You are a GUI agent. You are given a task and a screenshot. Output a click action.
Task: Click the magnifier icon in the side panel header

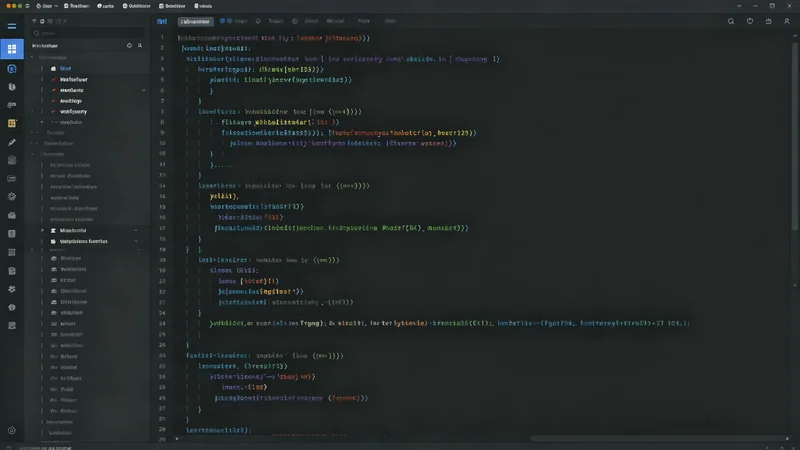coord(140,45)
